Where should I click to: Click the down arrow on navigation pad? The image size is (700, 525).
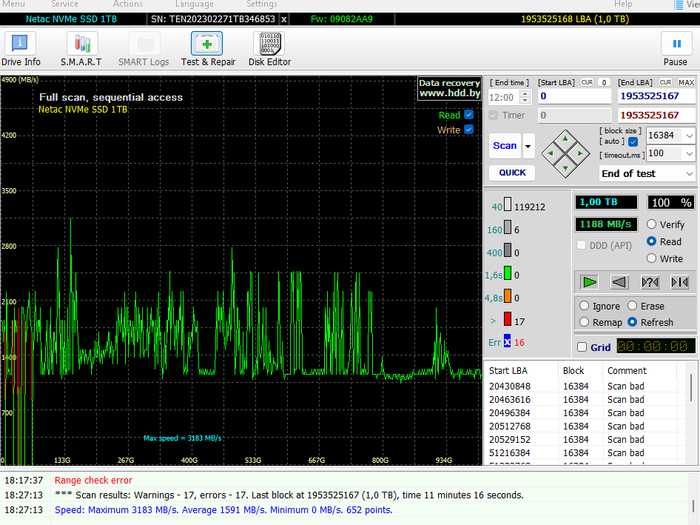coord(566,168)
